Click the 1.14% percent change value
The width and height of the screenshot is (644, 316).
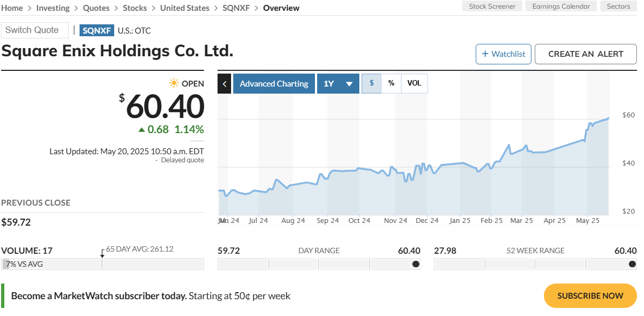[x=189, y=130]
